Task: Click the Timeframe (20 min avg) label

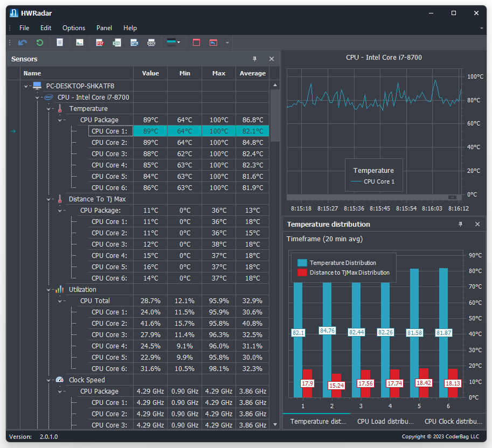Action: coord(324,239)
